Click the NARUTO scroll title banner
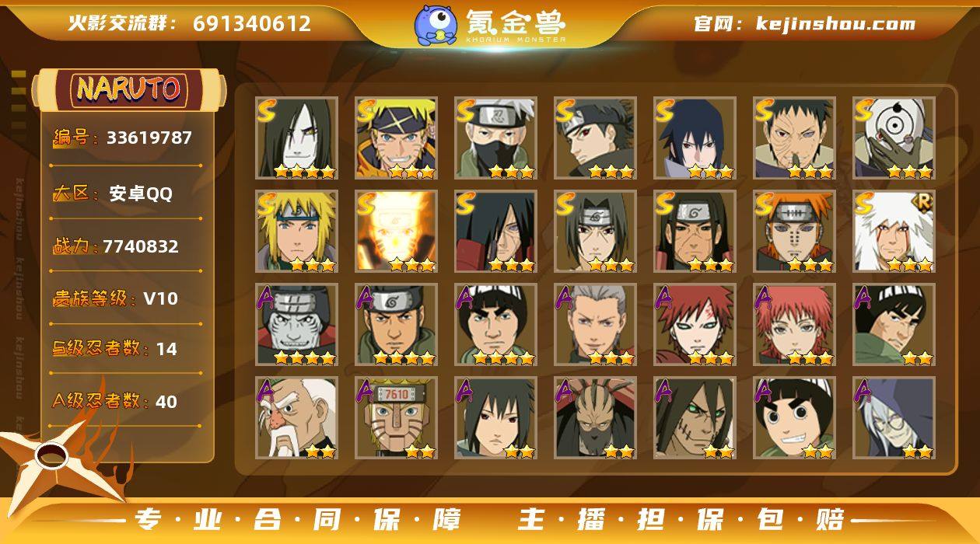 [x=129, y=89]
